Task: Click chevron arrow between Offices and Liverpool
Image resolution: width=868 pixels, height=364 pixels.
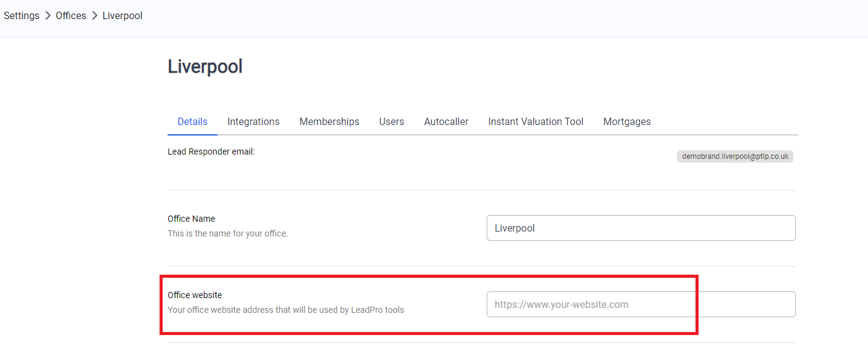Action: pos(94,16)
